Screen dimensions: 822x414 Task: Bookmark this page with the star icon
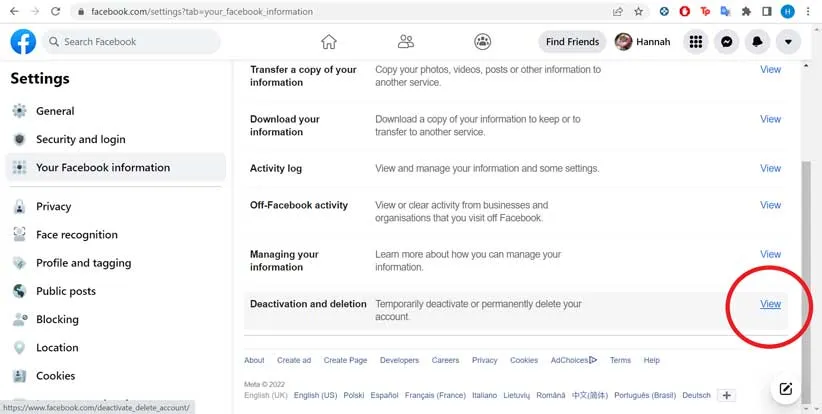tap(638, 12)
